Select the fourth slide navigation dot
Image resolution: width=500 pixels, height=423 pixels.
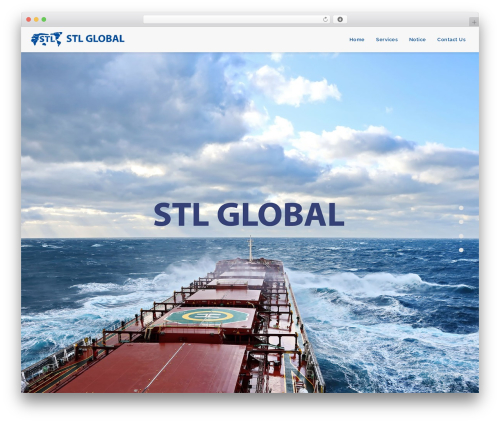(461, 250)
